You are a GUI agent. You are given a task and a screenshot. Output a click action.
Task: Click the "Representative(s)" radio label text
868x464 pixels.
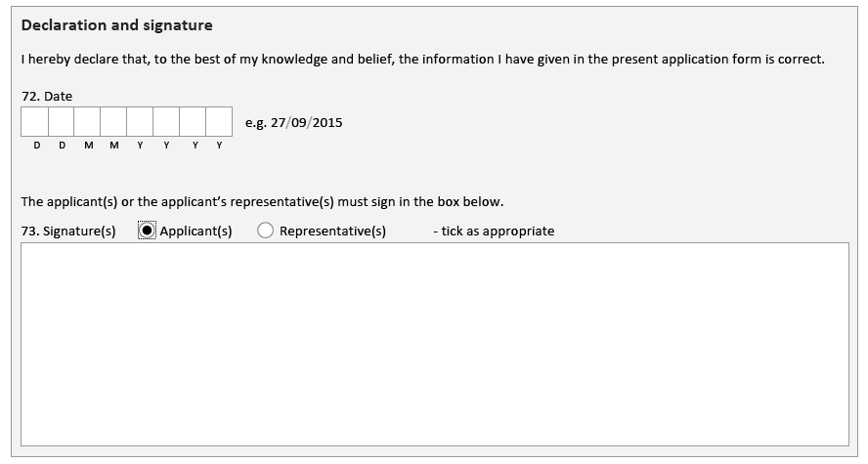tap(332, 232)
